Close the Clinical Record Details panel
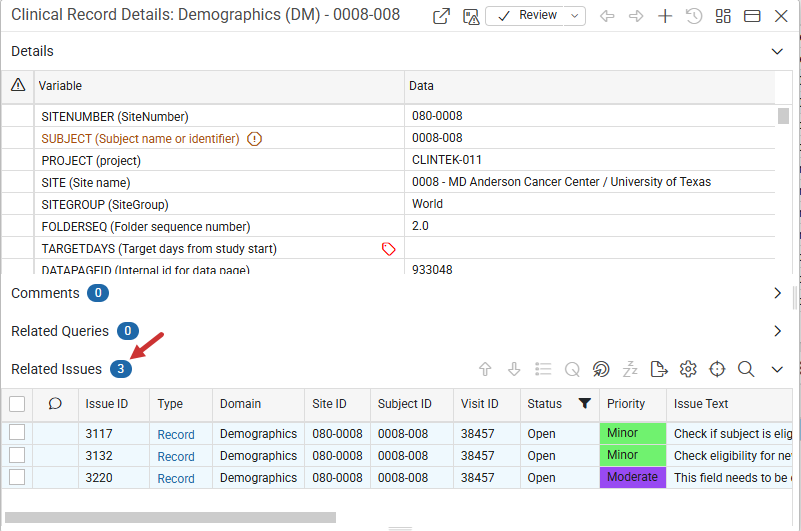Screen dimensions: 801x531 [781, 16]
